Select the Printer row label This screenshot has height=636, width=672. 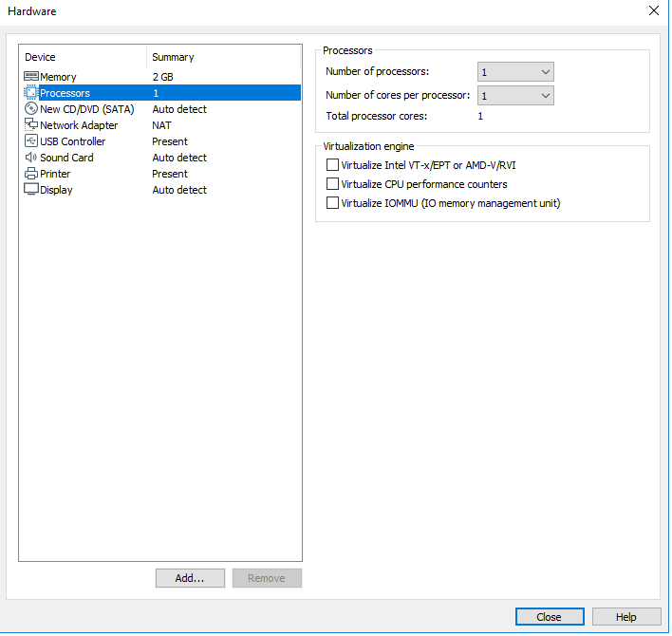(55, 174)
